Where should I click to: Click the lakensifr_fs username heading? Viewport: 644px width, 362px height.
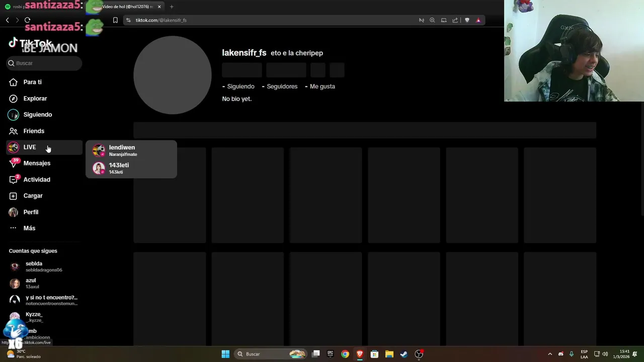(244, 53)
